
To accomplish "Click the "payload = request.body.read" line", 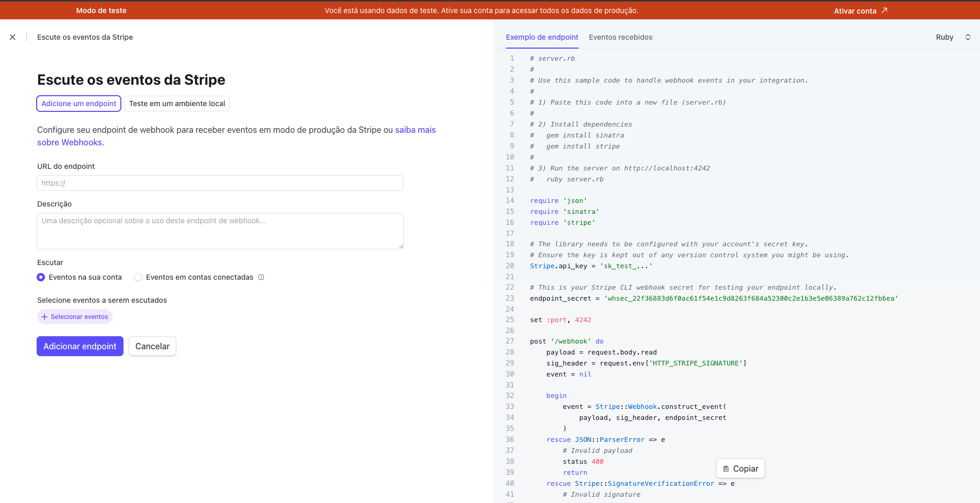I will click(x=601, y=352).
